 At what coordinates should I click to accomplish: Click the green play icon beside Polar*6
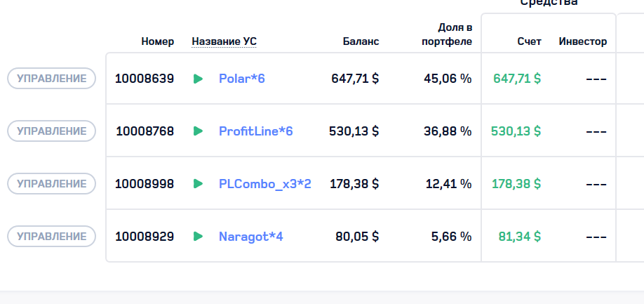click(198, 79)
